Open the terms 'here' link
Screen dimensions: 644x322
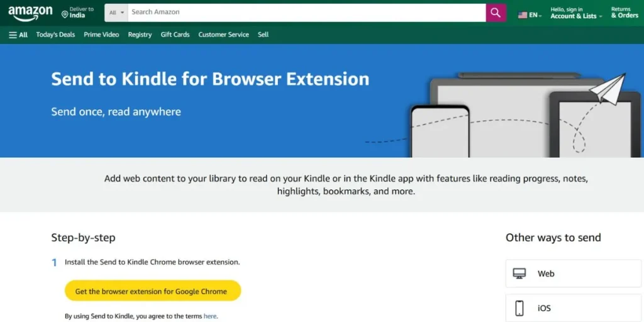(210, 316)
